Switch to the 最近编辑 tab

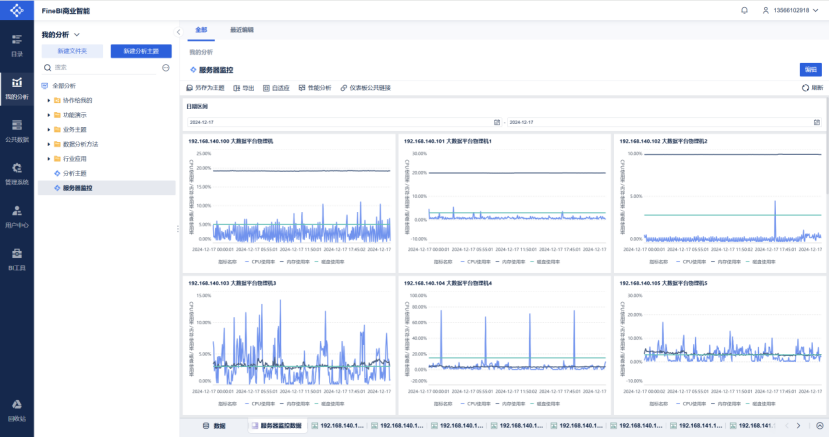tap(241, 30)
